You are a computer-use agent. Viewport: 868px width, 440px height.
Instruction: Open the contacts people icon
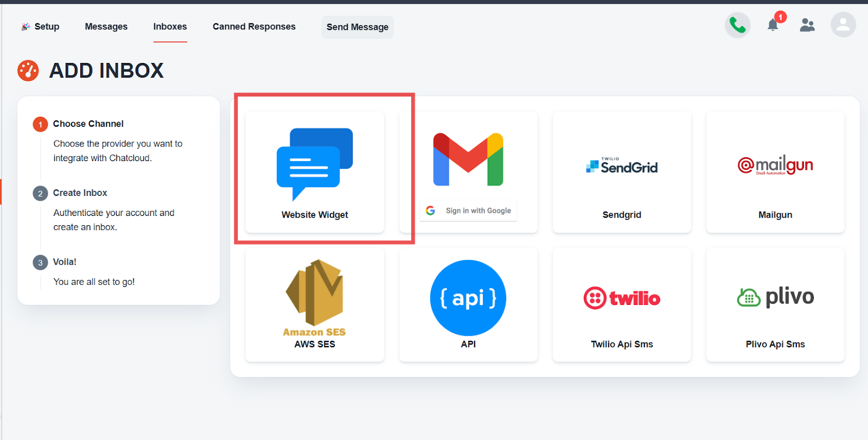tap(807, 25)
